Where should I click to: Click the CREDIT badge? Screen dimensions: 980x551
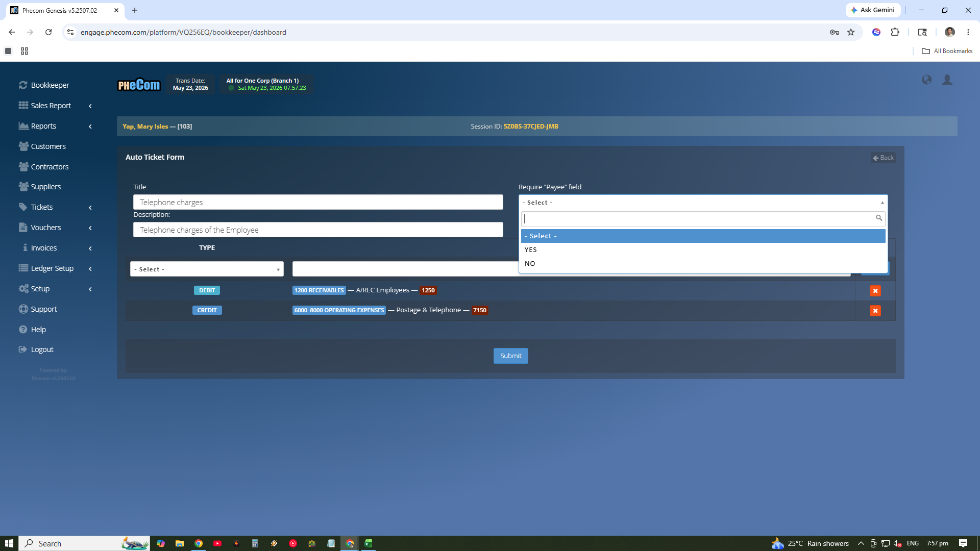(207, 310)
